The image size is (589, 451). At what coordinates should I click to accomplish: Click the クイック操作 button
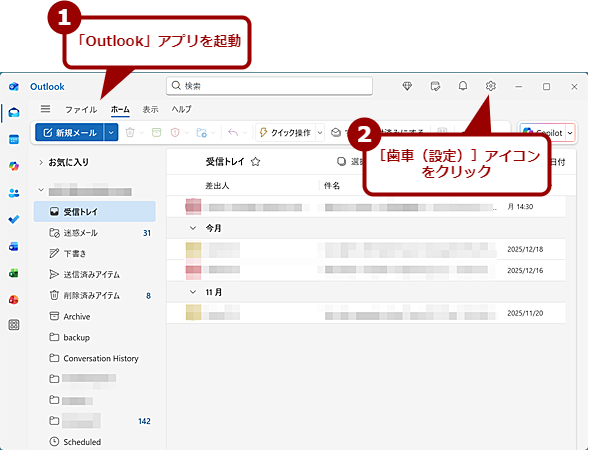point(286,133)
